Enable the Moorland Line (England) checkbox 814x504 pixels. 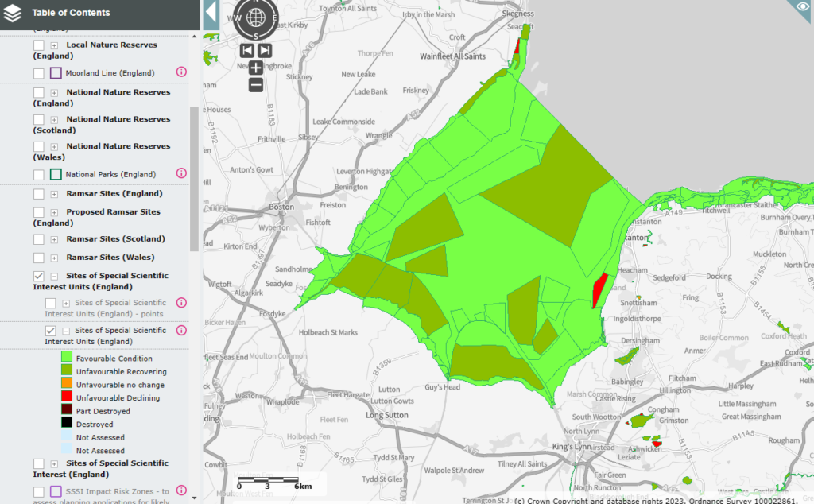(39, 73)
